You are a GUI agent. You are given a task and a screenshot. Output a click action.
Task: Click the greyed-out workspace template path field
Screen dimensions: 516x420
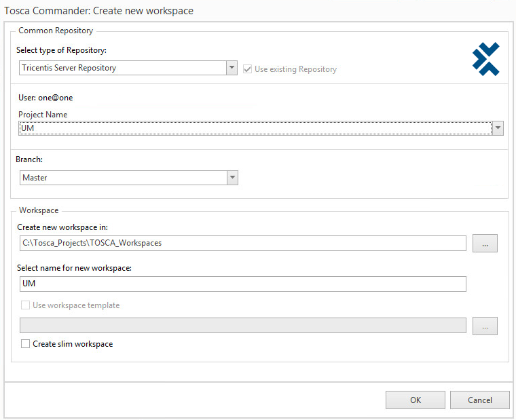point(242,326)
